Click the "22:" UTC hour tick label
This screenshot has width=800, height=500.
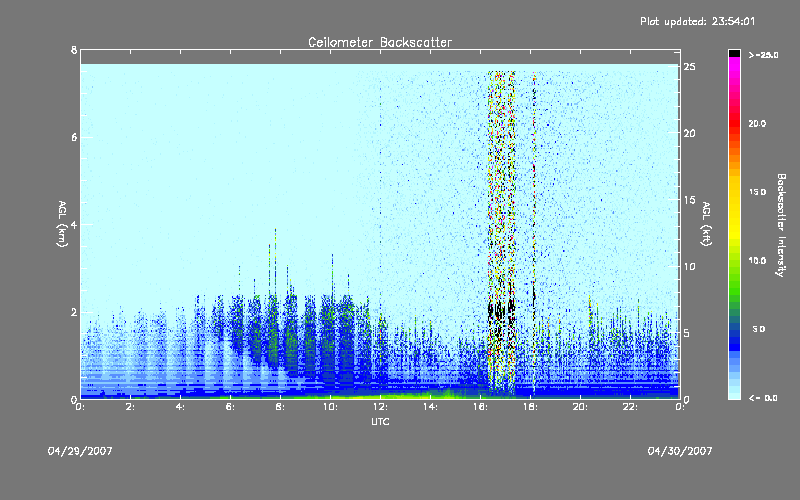point(630,407)
